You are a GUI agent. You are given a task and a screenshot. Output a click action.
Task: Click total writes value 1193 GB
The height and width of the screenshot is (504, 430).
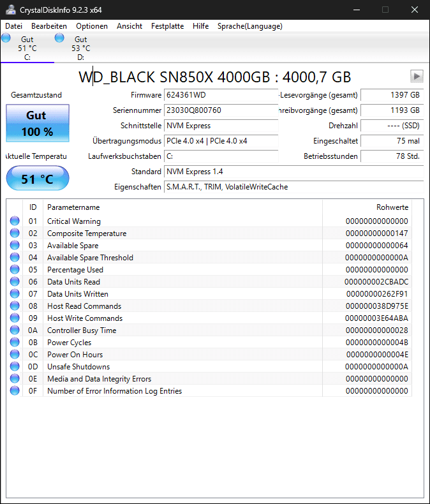pos(392,110)
